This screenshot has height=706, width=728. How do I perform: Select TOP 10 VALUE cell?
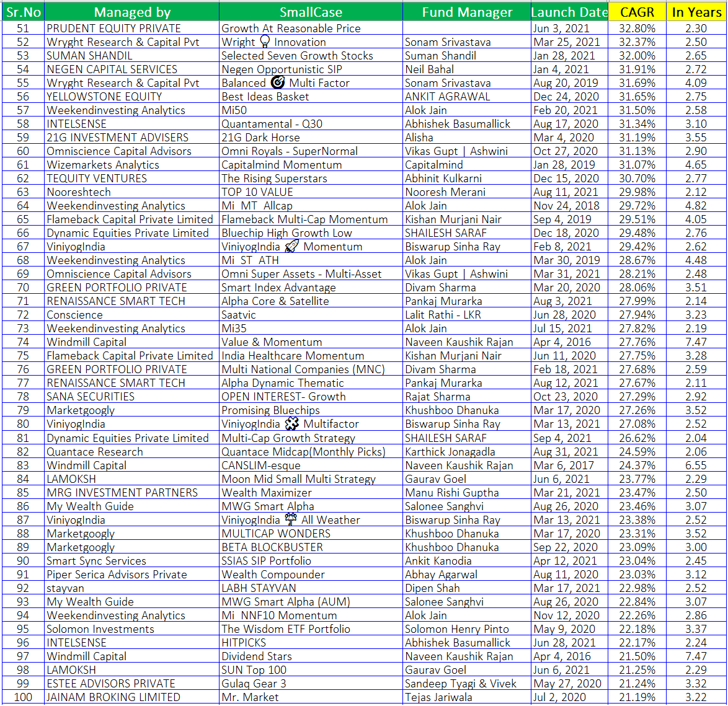(311, 192)
